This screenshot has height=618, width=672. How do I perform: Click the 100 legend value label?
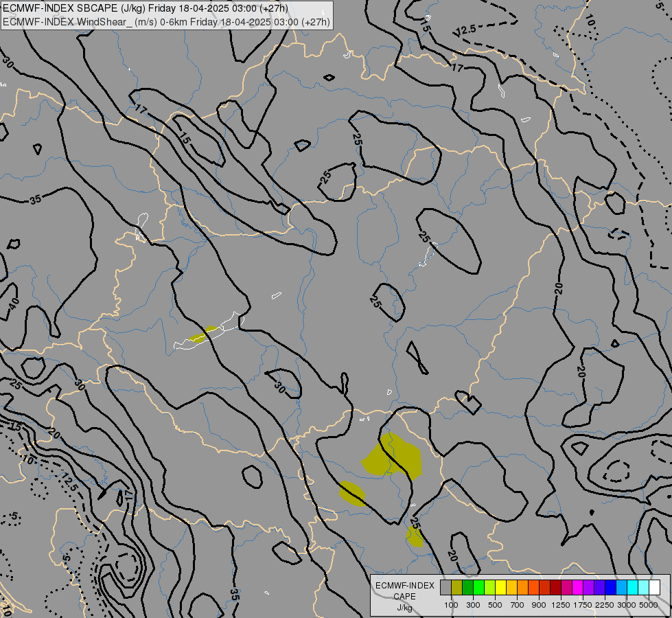[451, 605]
